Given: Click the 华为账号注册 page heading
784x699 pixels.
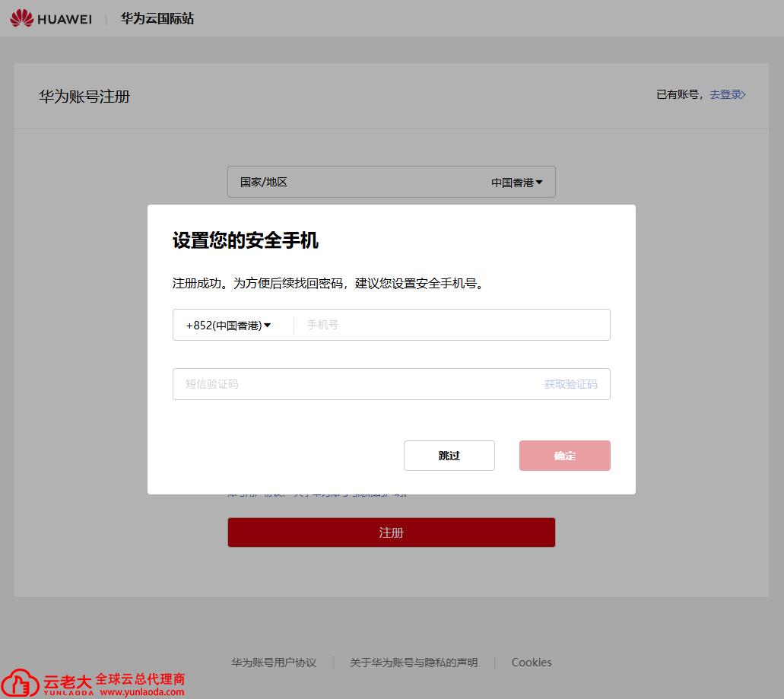Looking at the screenshot, I should point(84,97).
